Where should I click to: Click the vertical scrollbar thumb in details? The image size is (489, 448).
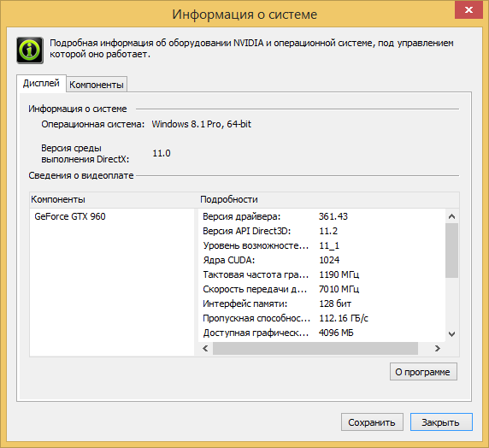pos(451,251)
